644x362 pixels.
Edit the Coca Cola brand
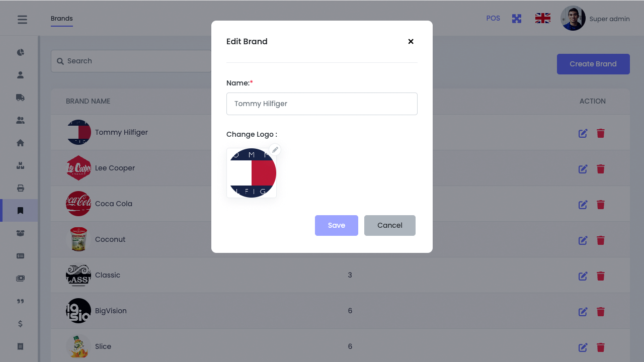click(583, 205)
